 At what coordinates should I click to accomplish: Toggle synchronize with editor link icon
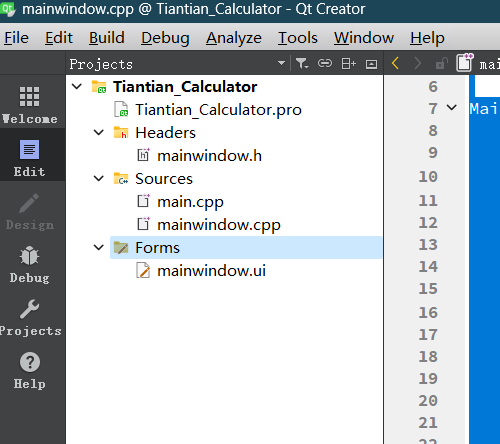(325, 63)
